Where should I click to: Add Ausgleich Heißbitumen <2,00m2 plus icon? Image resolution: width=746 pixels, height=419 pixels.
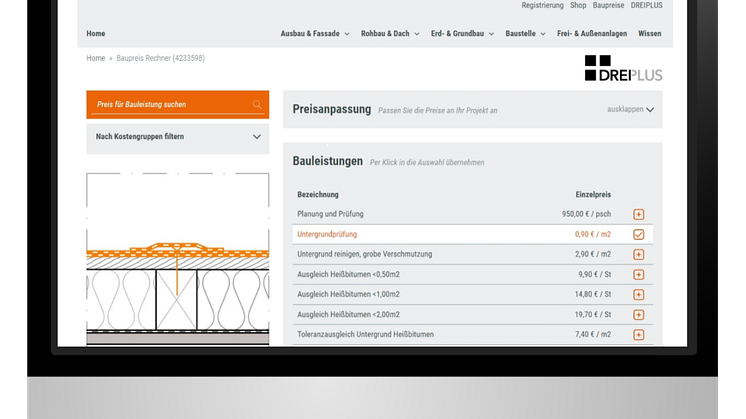pos(638,314)
